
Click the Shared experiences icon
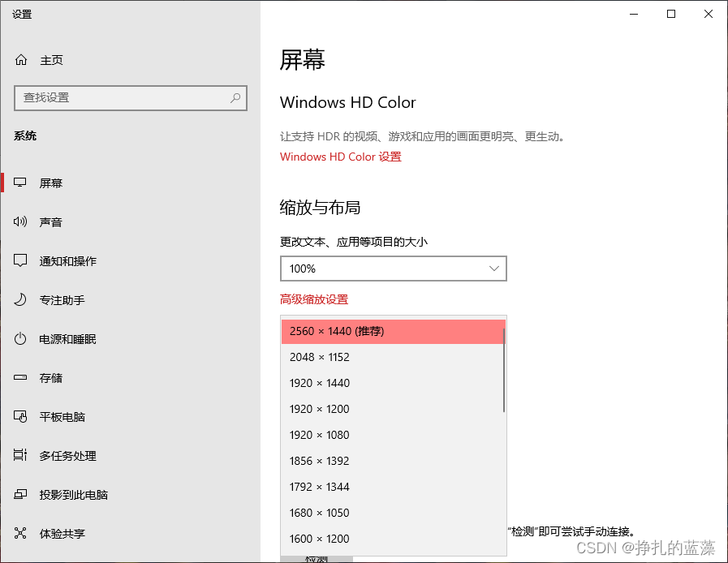[20, 533]
